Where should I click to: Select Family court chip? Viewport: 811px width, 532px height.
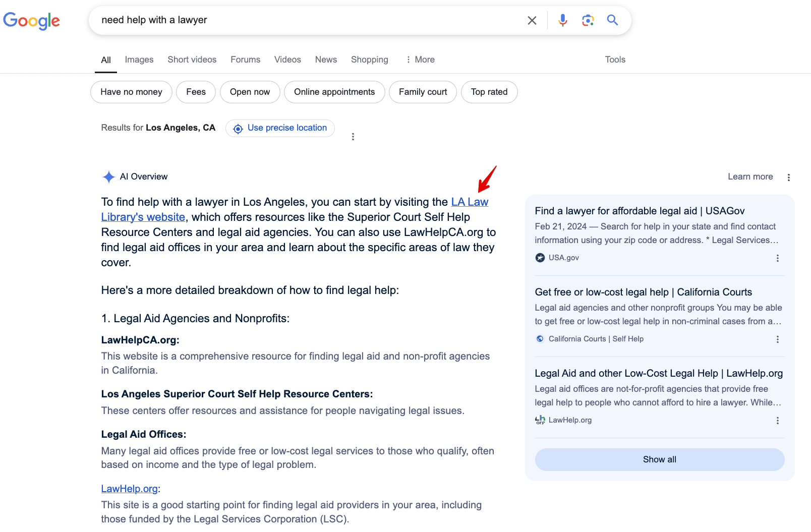click(423, 92)
